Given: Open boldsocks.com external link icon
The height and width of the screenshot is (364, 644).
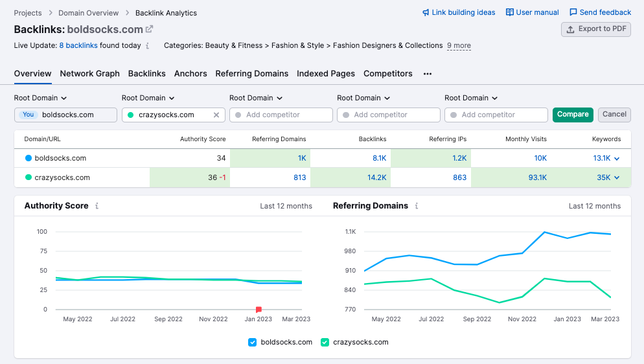Looking at the screenshot, I should (x=150, y=29).
